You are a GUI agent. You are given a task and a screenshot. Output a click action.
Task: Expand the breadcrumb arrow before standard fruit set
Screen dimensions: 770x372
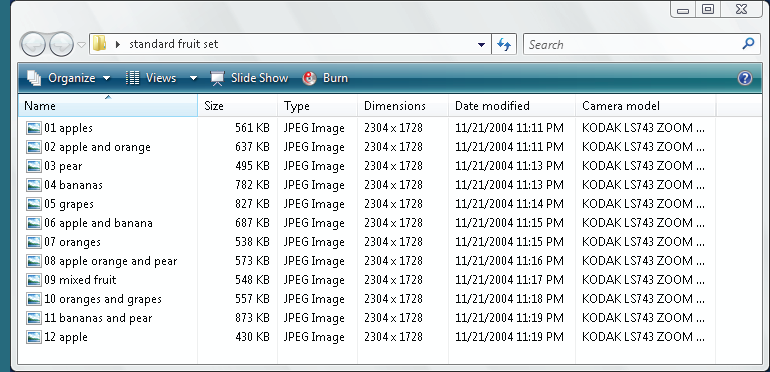click(117, 44)
